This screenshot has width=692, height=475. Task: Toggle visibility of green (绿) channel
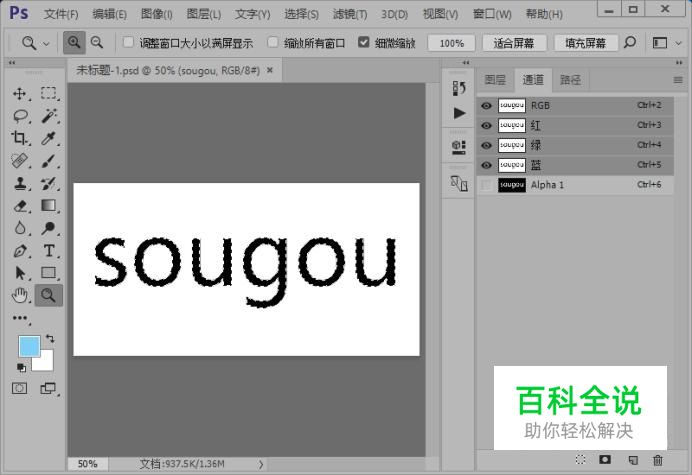pos(486,146)
